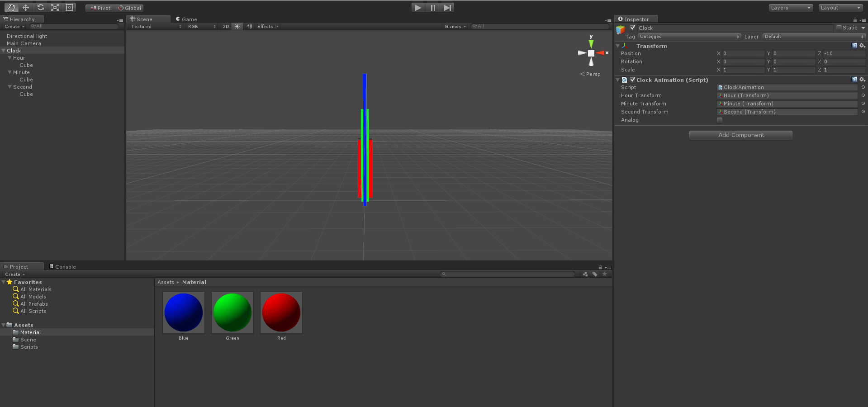Switch the Scene view to 2D mode
868x407 pixels.
226,26
